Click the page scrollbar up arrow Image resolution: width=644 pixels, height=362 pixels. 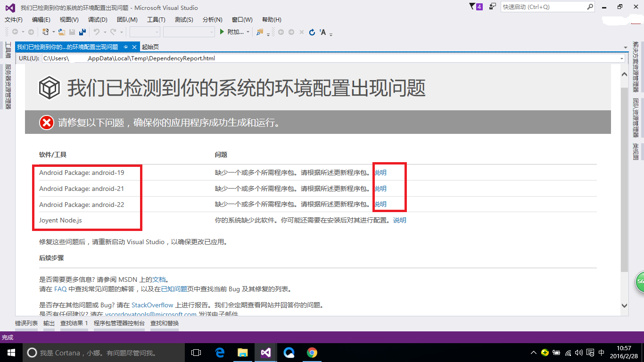625,74
